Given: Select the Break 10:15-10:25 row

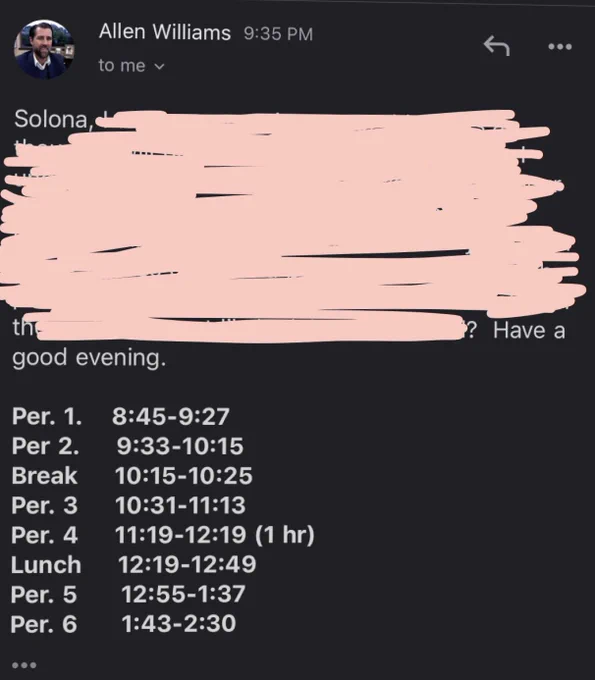Looking at the screenshot, I should [132, 476].
